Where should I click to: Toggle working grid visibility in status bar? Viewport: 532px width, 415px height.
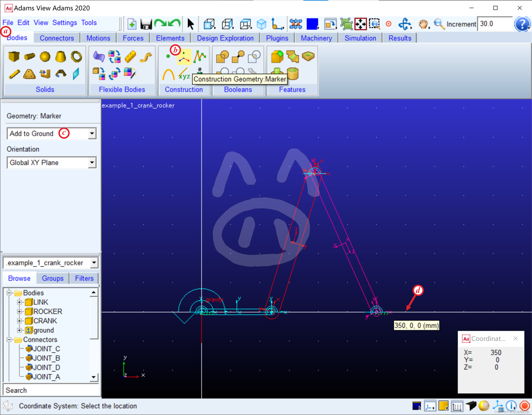tap(457, 406)
